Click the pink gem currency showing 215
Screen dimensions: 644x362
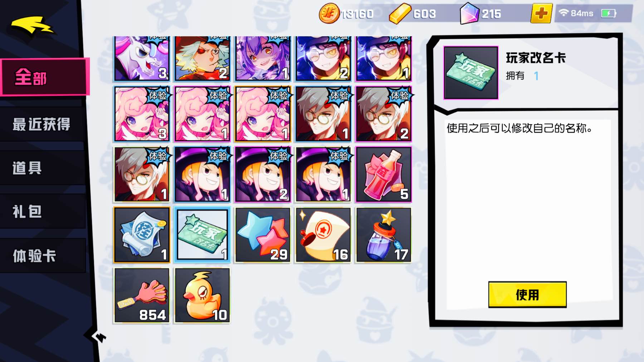tap(469, 14)
